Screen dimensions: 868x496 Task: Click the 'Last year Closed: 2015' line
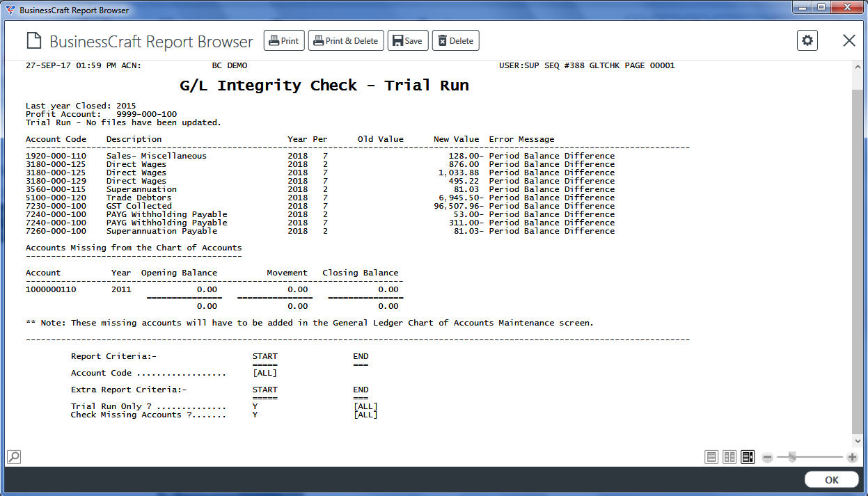81,106
